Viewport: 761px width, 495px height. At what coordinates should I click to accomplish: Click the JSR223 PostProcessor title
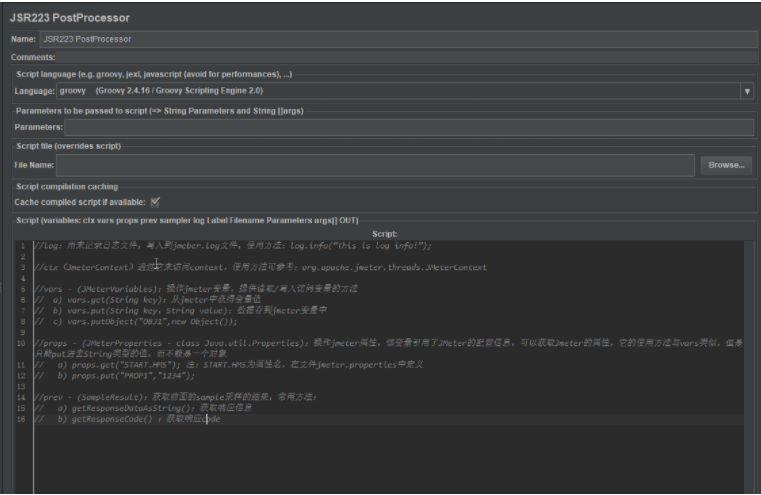tap(70, 18)
